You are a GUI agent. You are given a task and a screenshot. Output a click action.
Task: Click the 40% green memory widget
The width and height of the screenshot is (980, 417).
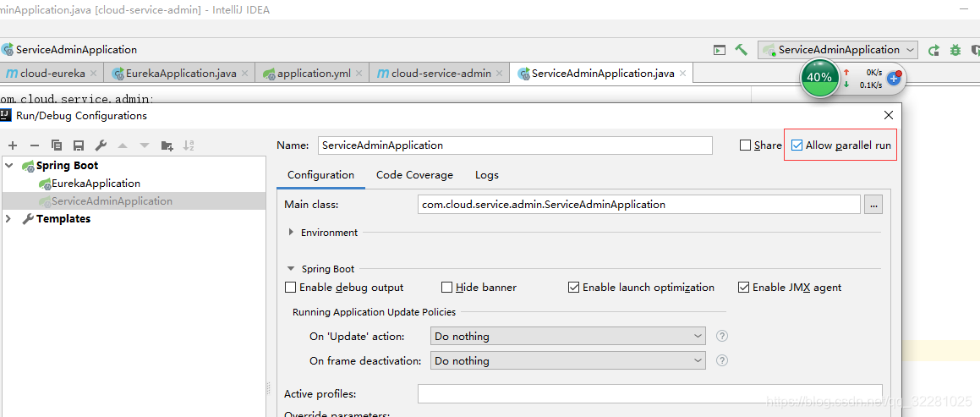coord(818,78)
